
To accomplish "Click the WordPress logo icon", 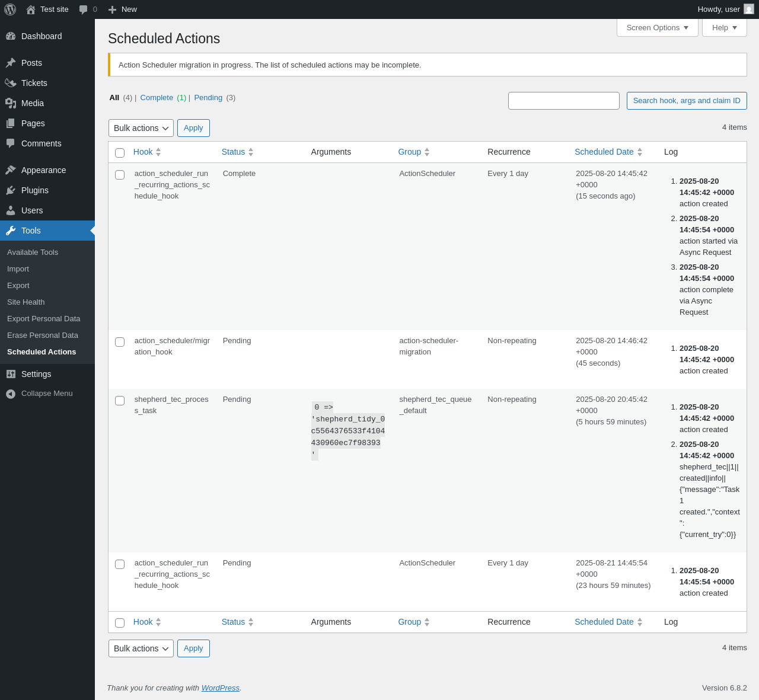I will tap(10, 9).
